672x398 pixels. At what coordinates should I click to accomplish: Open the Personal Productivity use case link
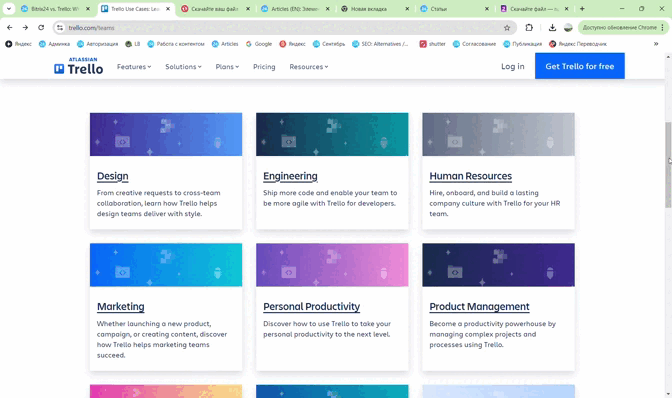[x=312, y=307]
